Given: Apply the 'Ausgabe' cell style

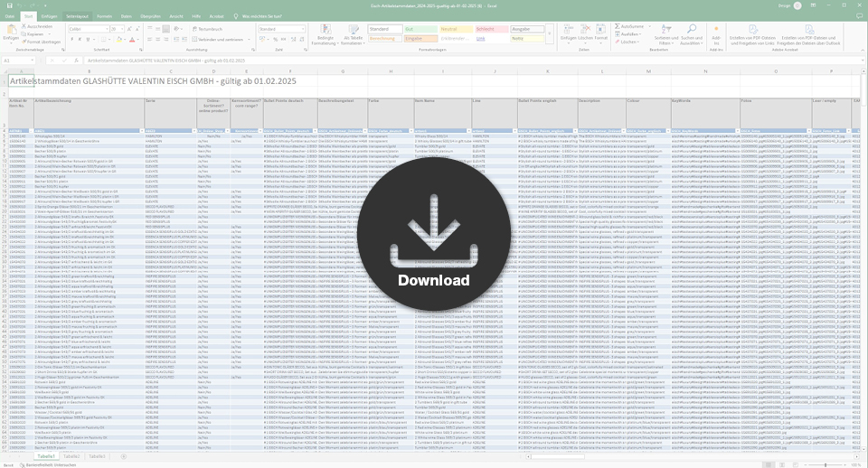Looking at the screenshot, I should 527,29.
